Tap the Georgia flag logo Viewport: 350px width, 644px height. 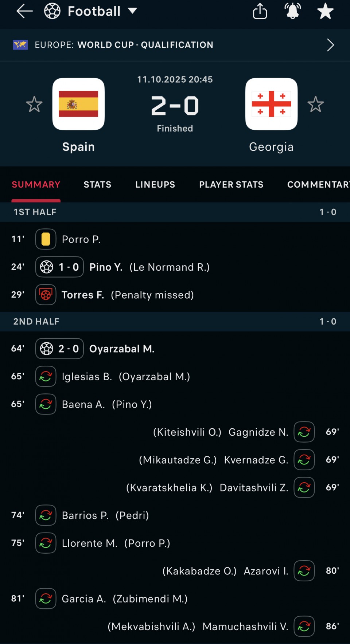coord(271,104)
